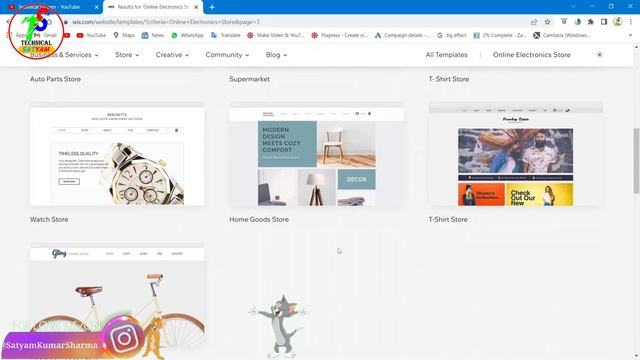Click the 'T- Shirt Store' title in top row
This screenshot has width=640, height=360.
pos(449,79)
